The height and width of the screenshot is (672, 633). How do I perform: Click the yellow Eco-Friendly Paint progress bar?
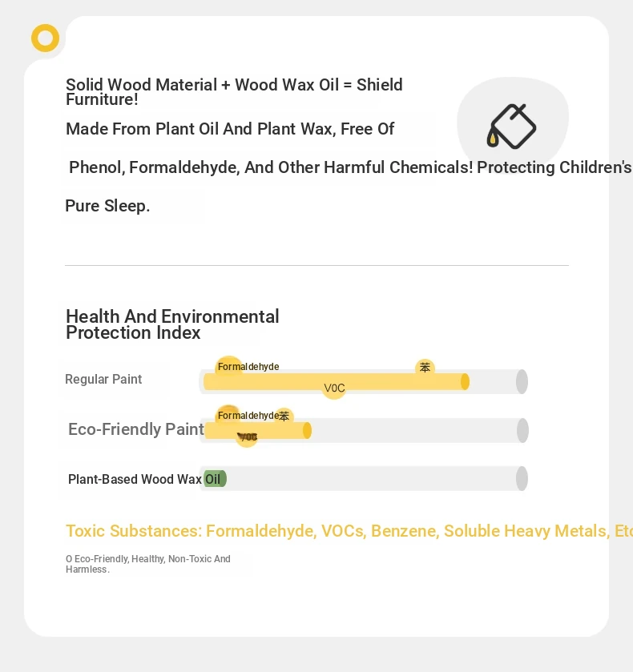258,430
